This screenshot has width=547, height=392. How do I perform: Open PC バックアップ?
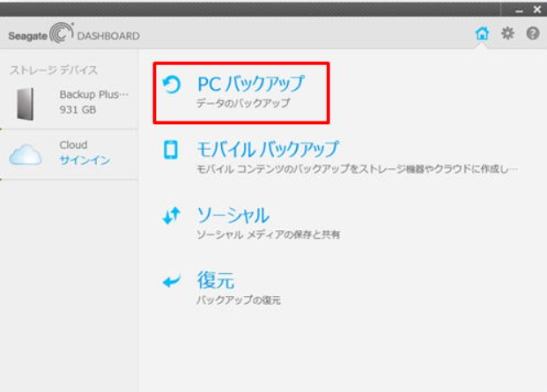[x=251, y=84]
